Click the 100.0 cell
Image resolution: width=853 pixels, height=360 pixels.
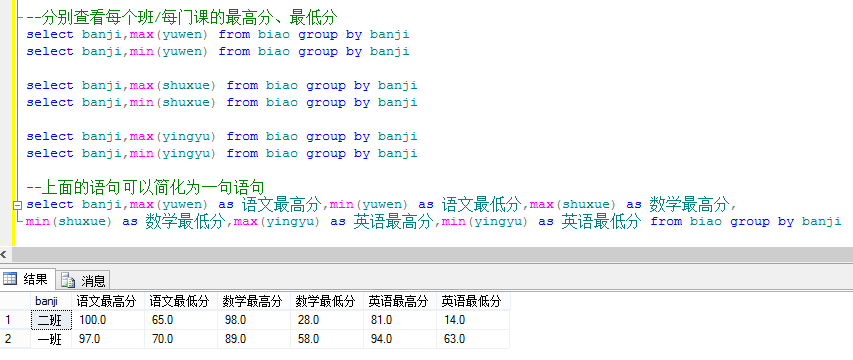click(x=108, y=320)
